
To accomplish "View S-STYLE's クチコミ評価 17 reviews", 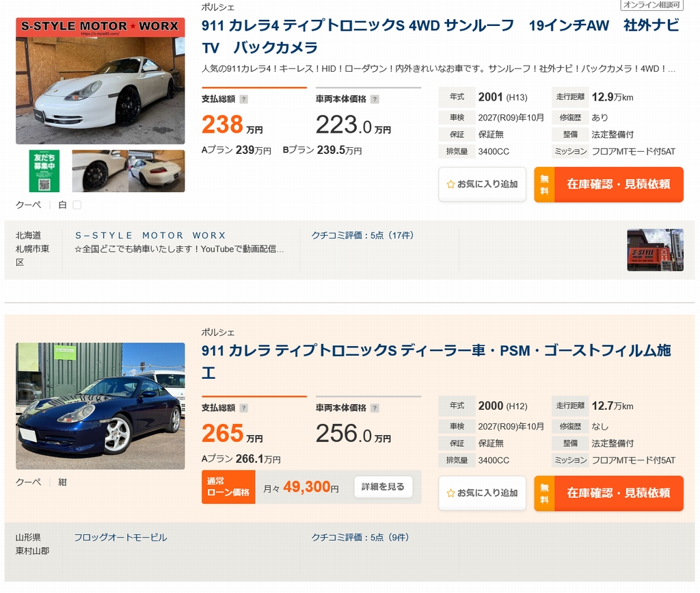I will 362,235.
